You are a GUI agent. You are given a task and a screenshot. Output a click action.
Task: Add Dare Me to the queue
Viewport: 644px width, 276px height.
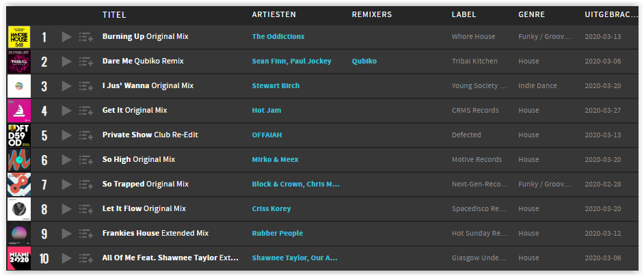pyautogui.click(x=86, y=61)
